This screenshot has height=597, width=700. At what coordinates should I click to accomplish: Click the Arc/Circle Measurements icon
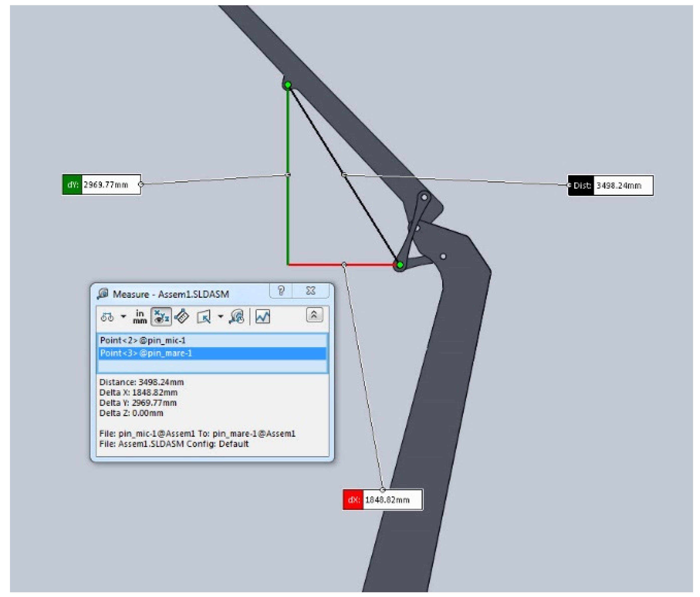coord(107,317)
